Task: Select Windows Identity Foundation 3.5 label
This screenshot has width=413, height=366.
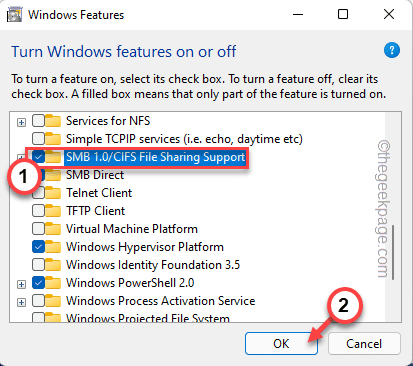Action: coord(153,265)
